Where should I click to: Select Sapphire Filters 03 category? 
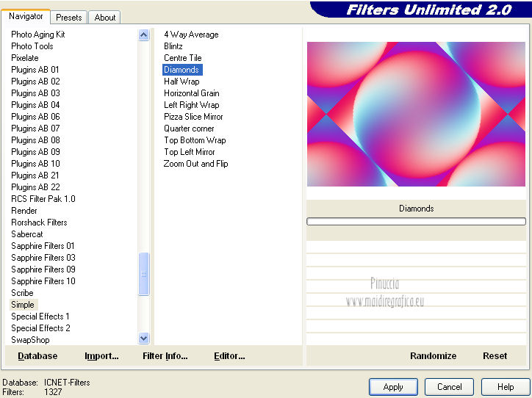(43, 258)
